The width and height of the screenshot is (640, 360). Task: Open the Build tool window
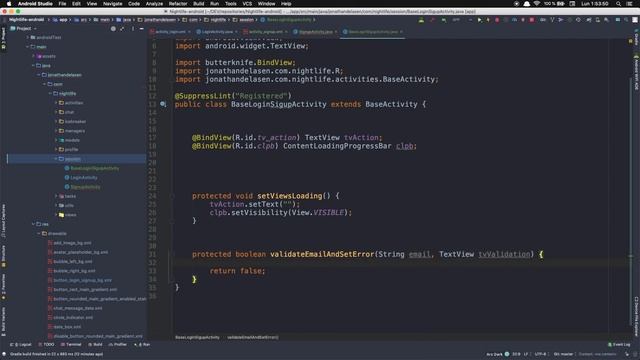pos(96,344)
